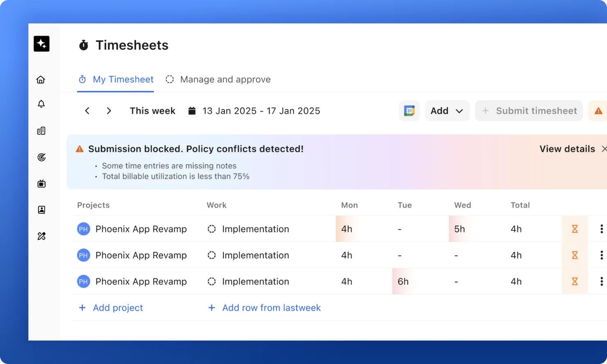Viewport: 607px width, 364px height.
Task: Click 'Total billable utilization is less than 75%'
Action: click(x=176, y=176)
